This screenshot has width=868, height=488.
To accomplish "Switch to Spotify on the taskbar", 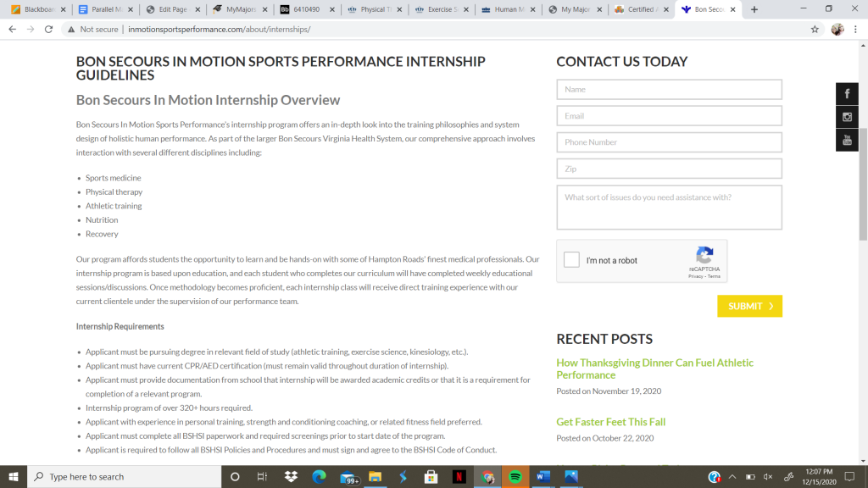I will pos(515,476).
